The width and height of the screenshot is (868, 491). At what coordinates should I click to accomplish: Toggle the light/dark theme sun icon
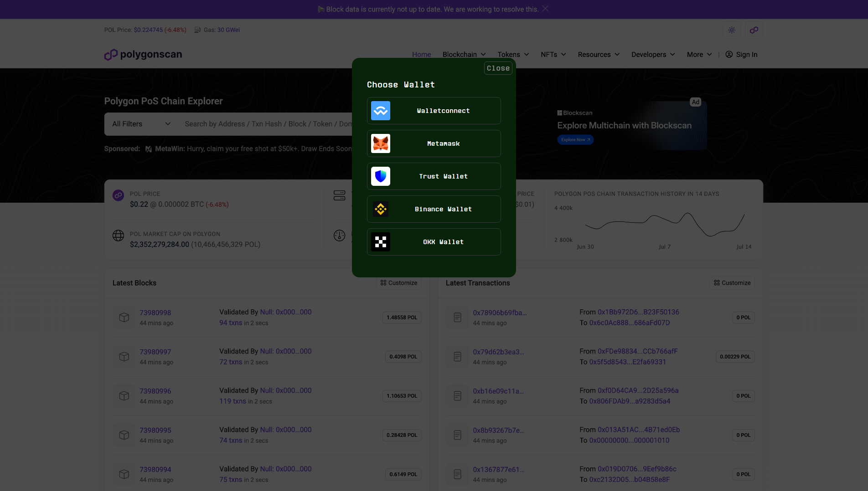[x=732, y=30]
